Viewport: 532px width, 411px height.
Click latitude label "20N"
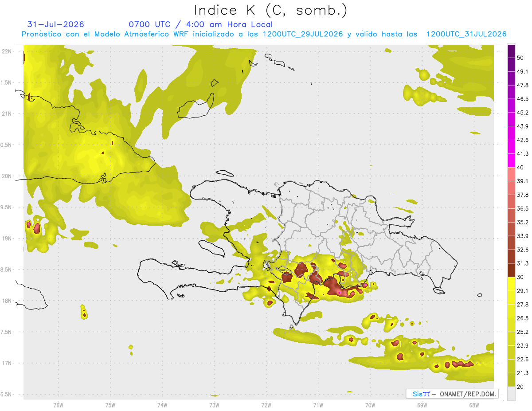(x=8, y=176)
